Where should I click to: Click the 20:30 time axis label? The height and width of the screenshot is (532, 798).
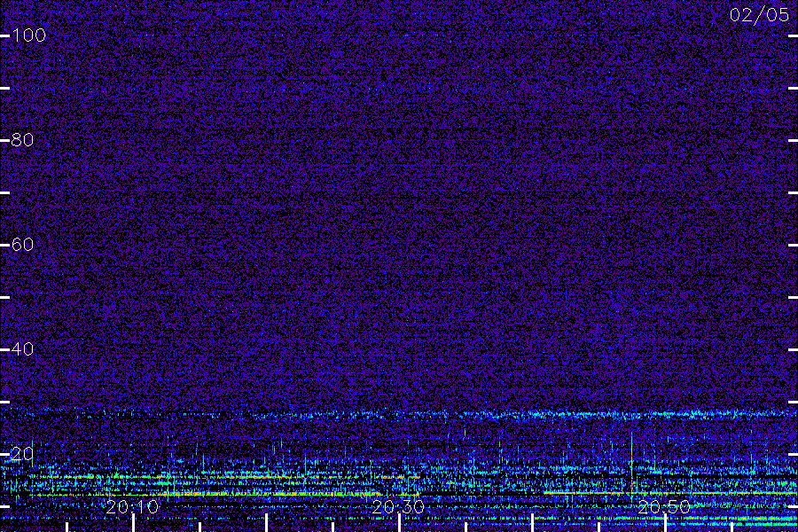398,507
